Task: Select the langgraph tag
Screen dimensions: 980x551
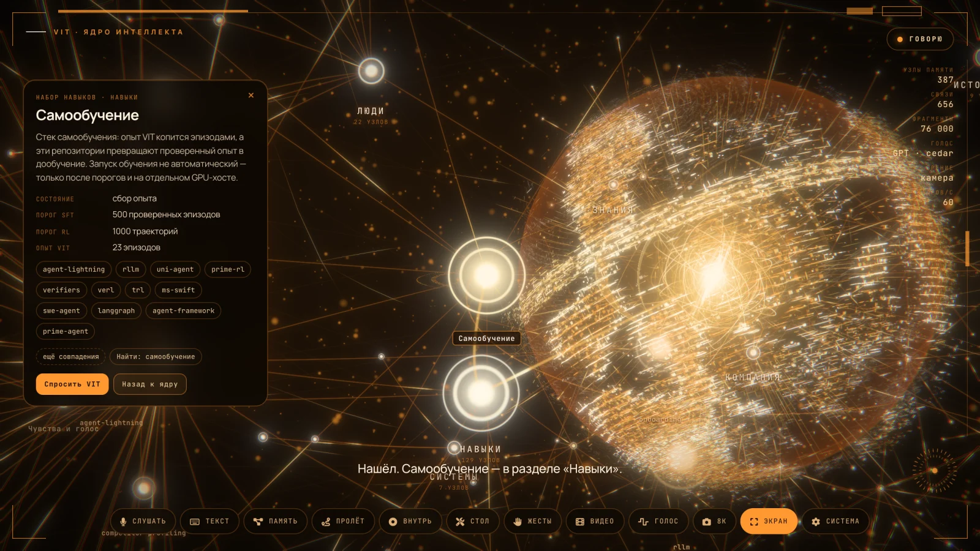Action: coord(116,311)
